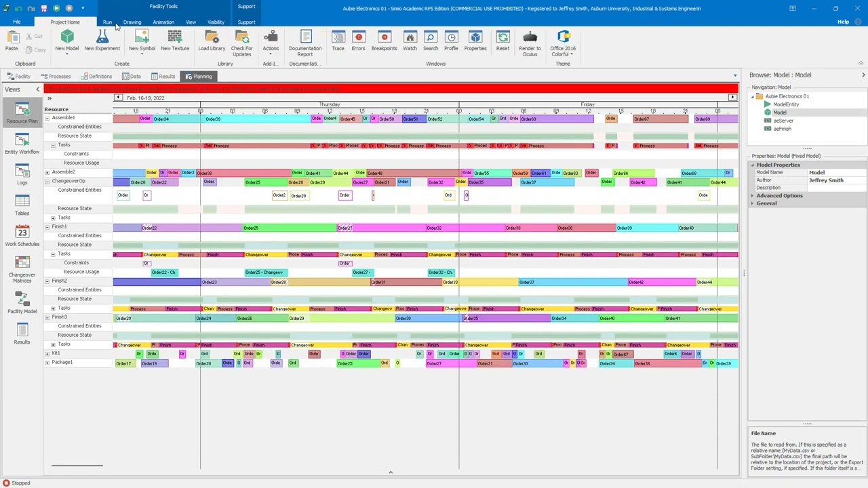Expand the Assemble2 resource row
This screenshot has height=488, width=868.
coord(47,172)
